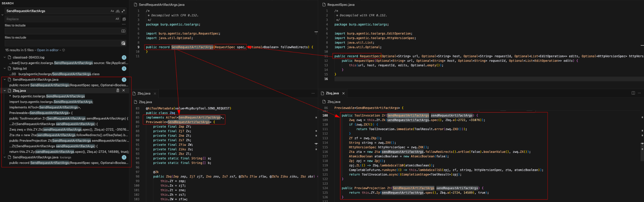
Task: Collapse classload-39433.log results
Action: click(x=5, y=57)
